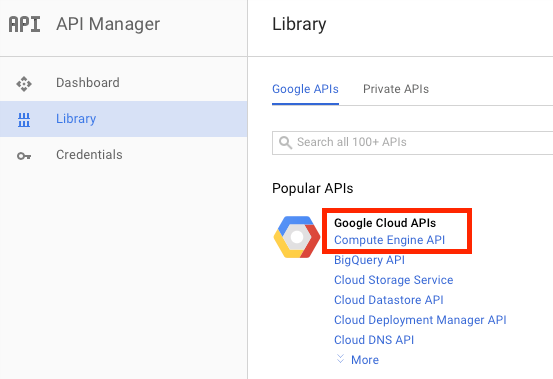Switch to the Private APIs tab
The image size is (553, 379).
(396, 89)
